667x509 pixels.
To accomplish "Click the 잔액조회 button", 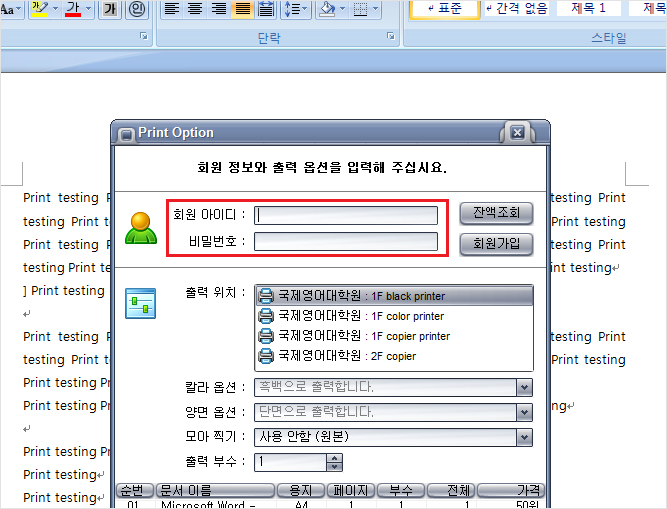I will [496, 213].
